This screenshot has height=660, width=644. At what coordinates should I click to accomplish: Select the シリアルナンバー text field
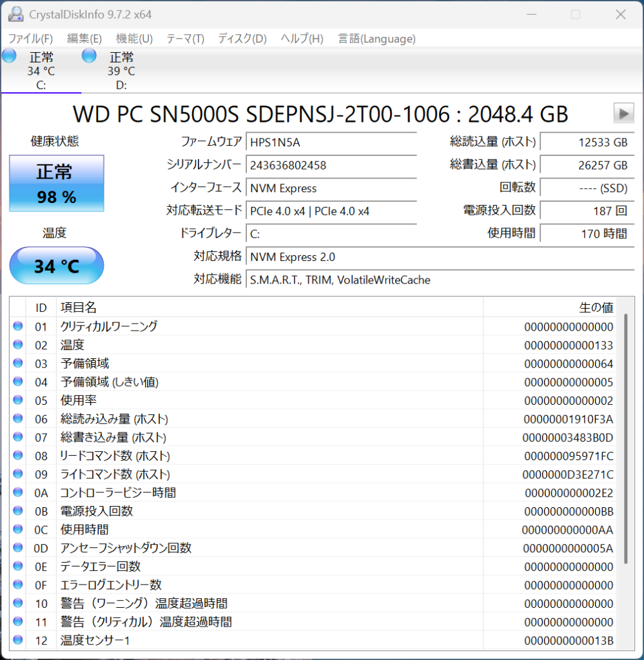point(331,166)
